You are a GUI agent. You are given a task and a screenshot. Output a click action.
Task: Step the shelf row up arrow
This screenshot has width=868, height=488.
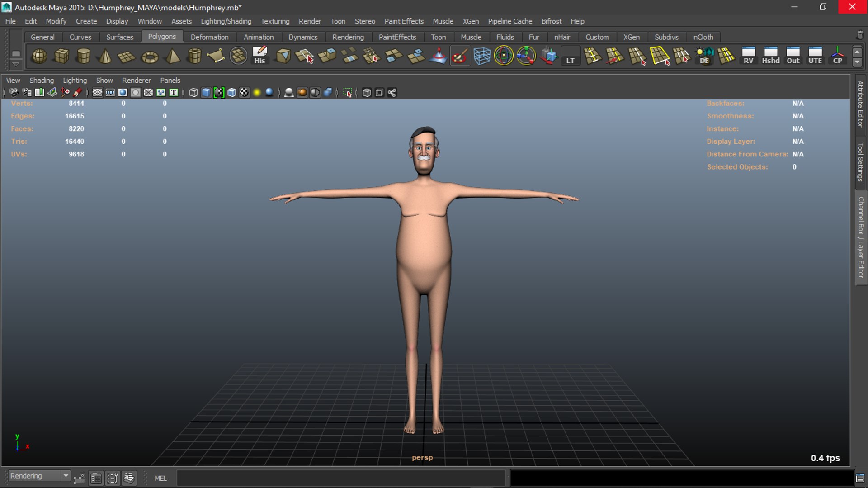pos(857,52)
